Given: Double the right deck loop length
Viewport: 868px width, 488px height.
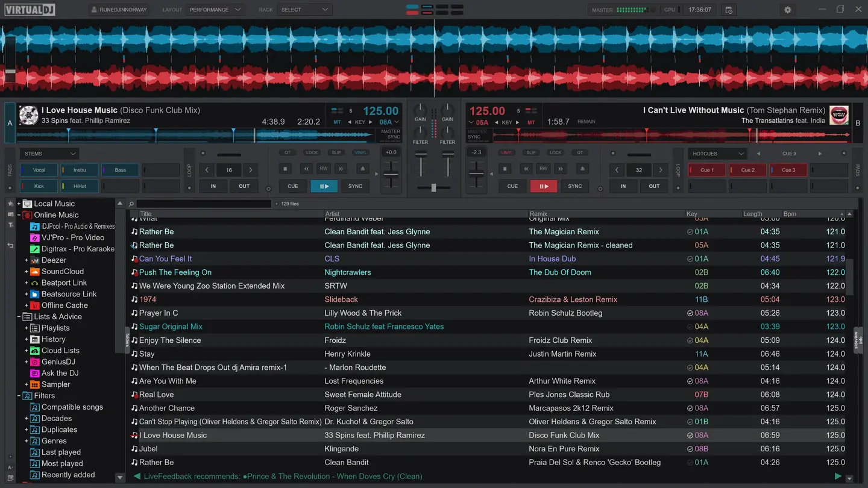Looking at the screenshot, I should tap(661, 170).
